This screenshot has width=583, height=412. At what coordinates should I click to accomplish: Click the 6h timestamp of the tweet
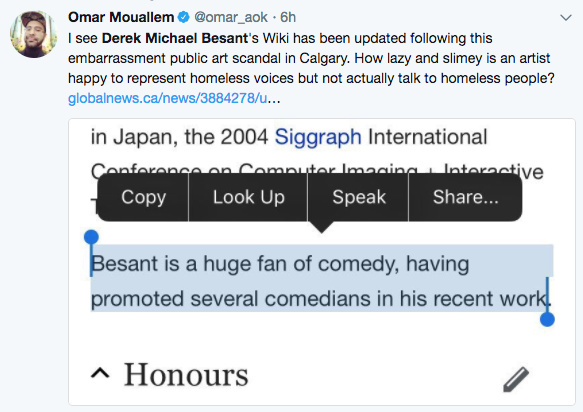pyautogui.click(x=288, y=17)
